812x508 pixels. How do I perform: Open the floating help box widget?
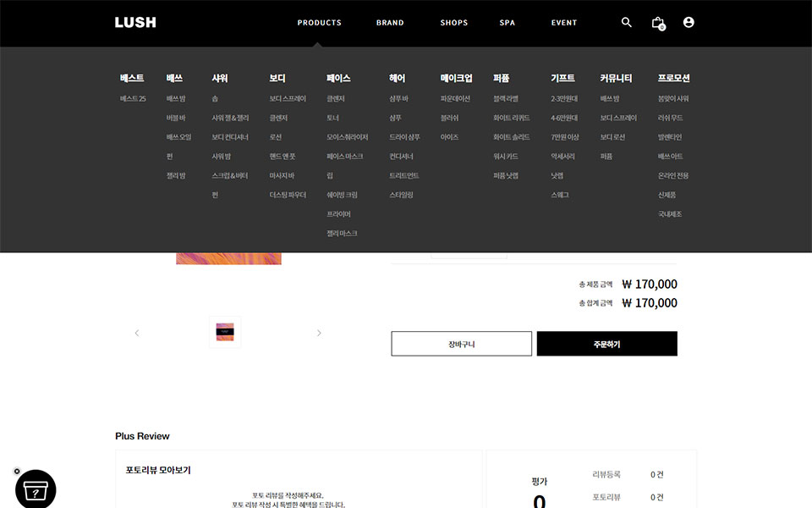36,490
